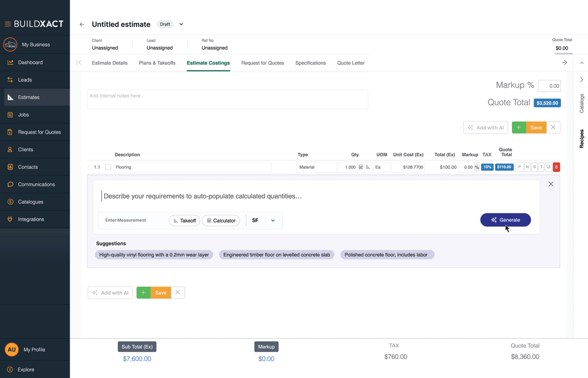
Task: Toggle the P flag on the Flooring row
Action: coord(519,167)
